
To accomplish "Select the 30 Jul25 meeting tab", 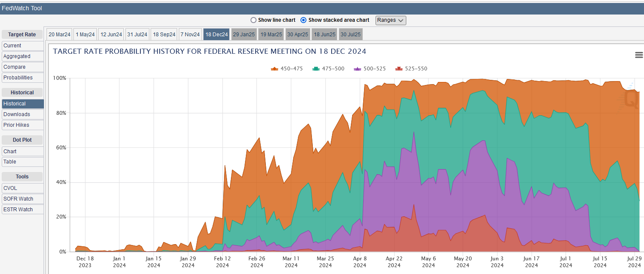I will coord(350,35).
